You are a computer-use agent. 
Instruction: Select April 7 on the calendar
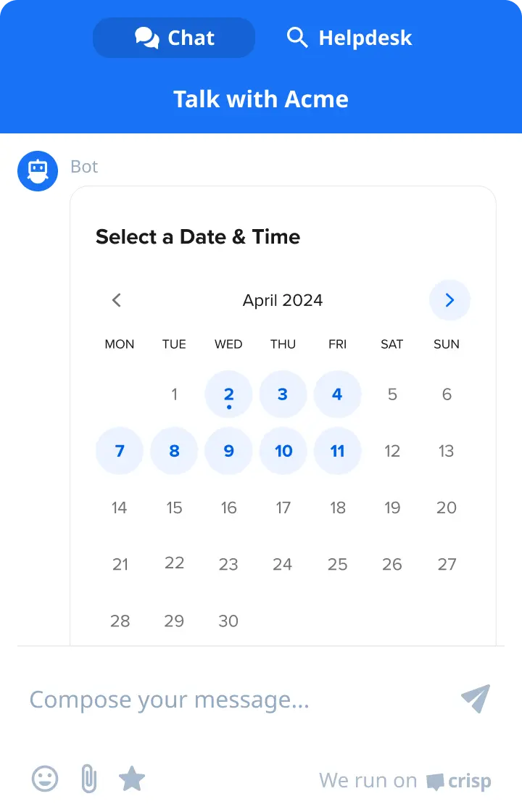point(119,450)
